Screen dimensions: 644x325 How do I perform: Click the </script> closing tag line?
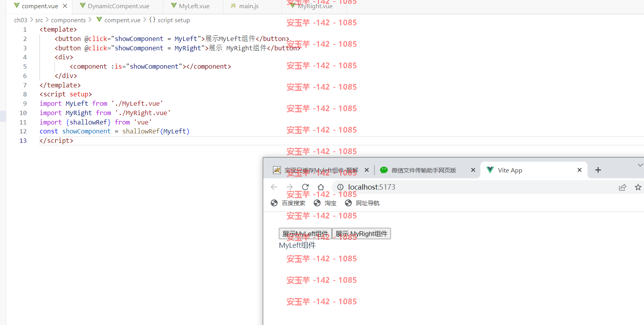point(56,141)
